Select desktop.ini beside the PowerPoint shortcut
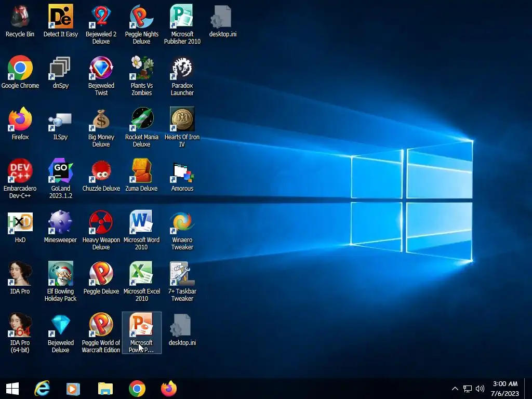The height and width of the screenshot is (399, 532). coord(182,330)
